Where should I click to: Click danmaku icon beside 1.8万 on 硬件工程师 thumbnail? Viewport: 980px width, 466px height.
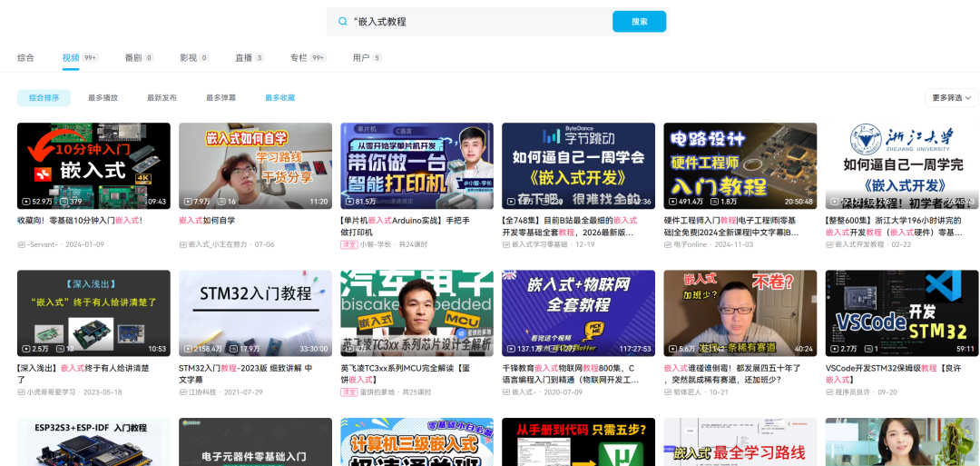click(714, 202)
